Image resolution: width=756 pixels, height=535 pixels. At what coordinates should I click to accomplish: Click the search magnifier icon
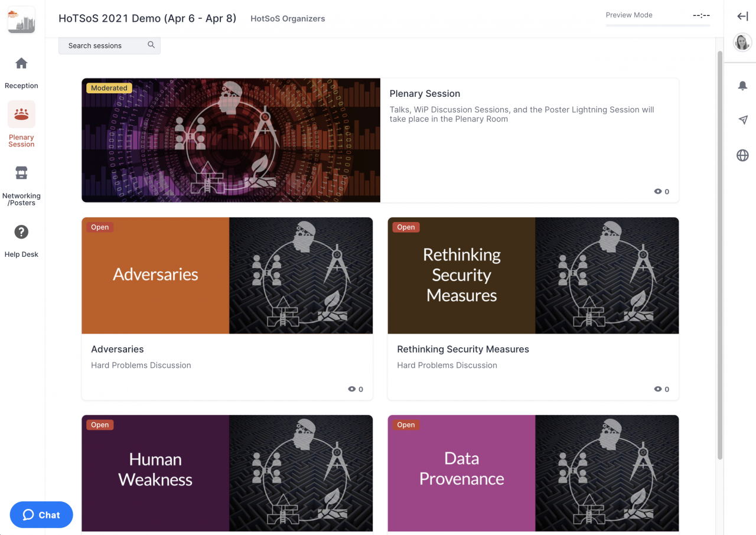(151, 45)
